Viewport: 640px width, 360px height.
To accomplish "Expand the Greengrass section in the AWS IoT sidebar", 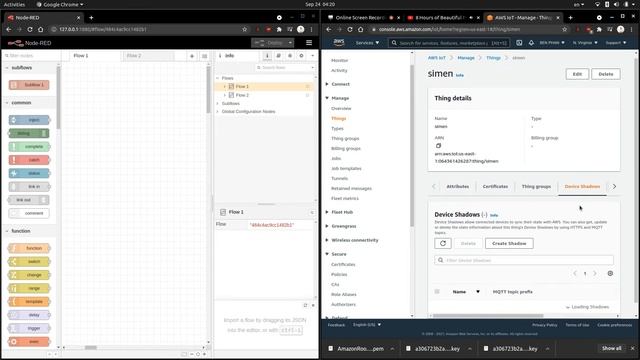I will coord(327,226).
